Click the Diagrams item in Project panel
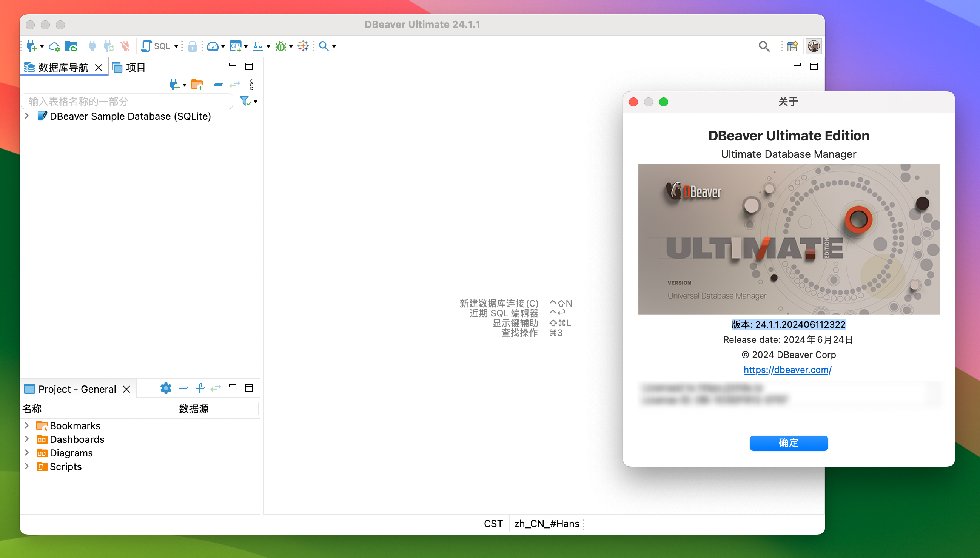The height and width of the screenshot is (558, 980). point(71,452)
